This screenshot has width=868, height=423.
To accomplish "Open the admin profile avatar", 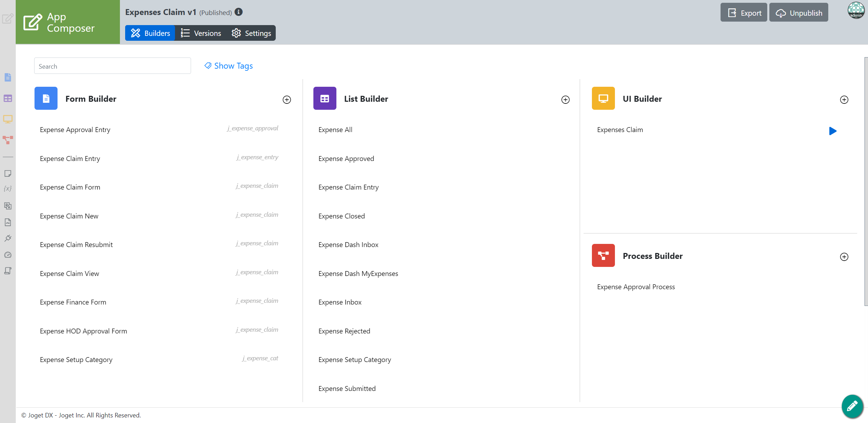I will 855,10.
